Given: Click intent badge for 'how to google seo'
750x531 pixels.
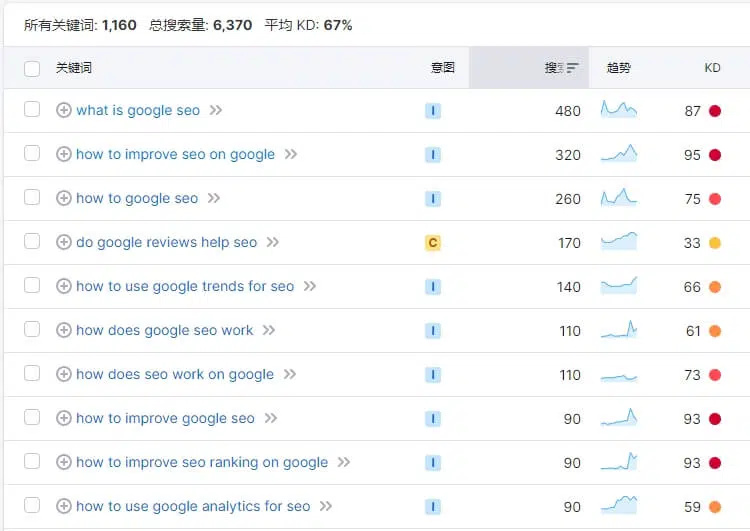Looking at the screenshot, I should coord(433,199).
